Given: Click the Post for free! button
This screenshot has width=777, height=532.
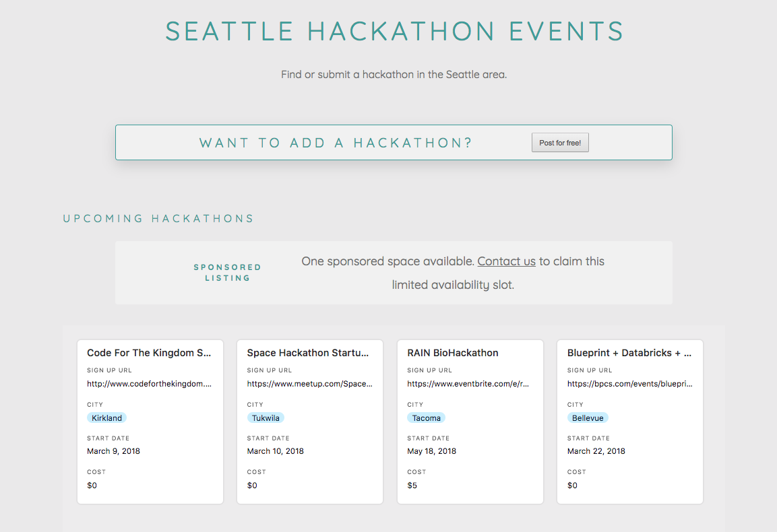Looking at the screenshot, I should (560, 142).
